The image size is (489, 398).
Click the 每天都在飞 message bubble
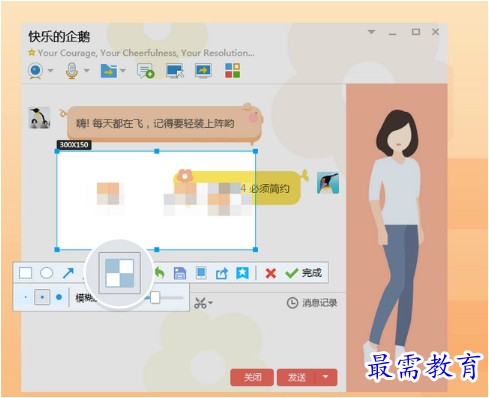[164, 123]
